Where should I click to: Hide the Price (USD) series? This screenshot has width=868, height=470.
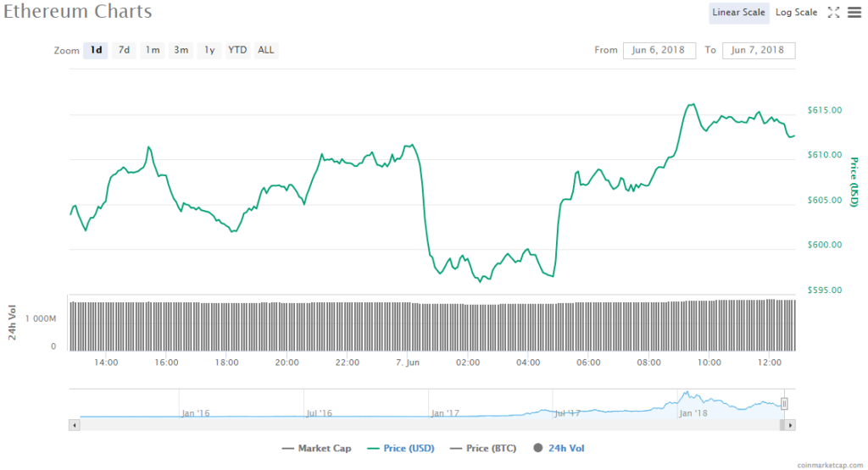tap(401, 448)
